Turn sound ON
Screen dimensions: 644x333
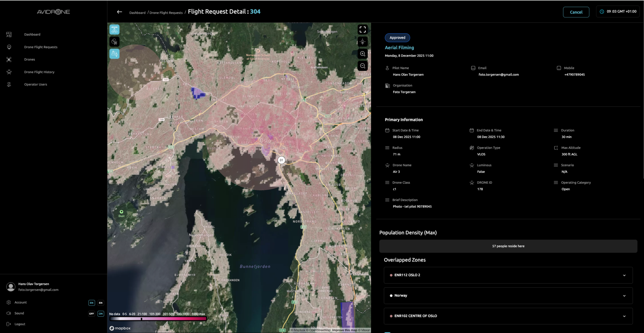coord(101,314)
